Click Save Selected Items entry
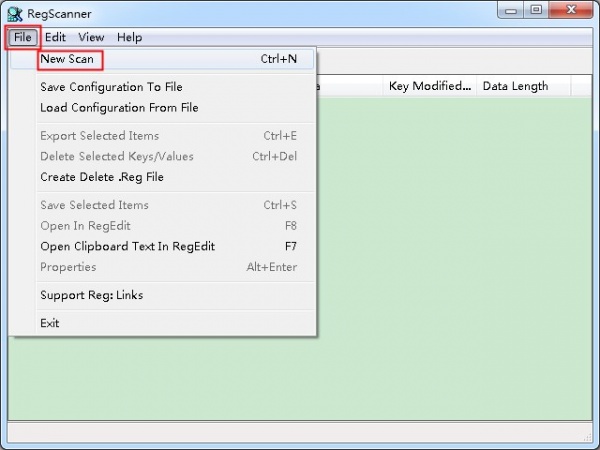 [162, 205]
